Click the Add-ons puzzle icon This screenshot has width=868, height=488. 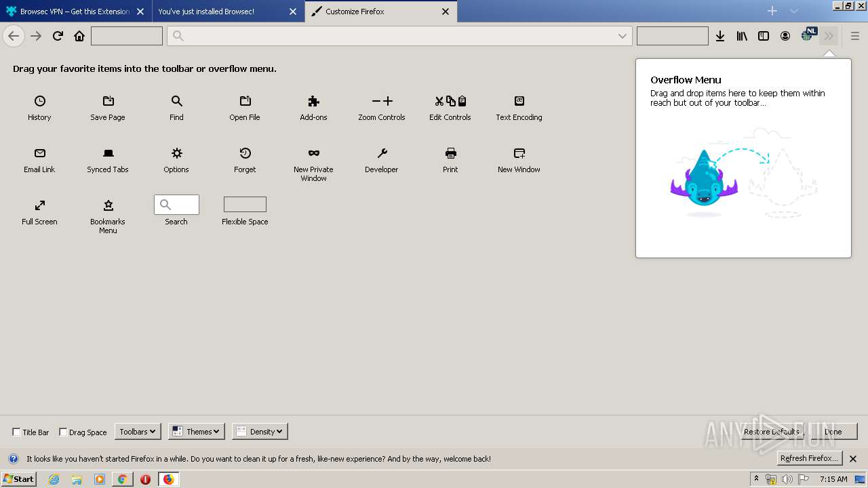click(x=314, y=101)
